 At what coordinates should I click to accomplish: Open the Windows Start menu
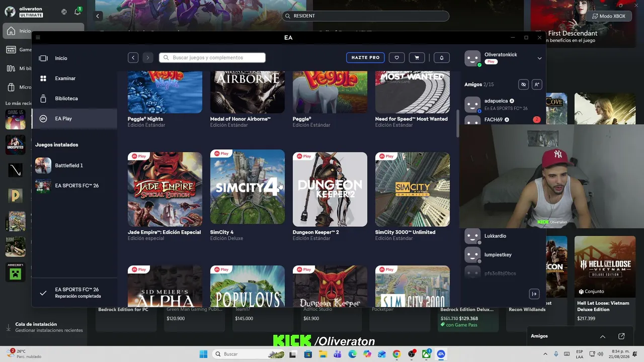point(203,354)
